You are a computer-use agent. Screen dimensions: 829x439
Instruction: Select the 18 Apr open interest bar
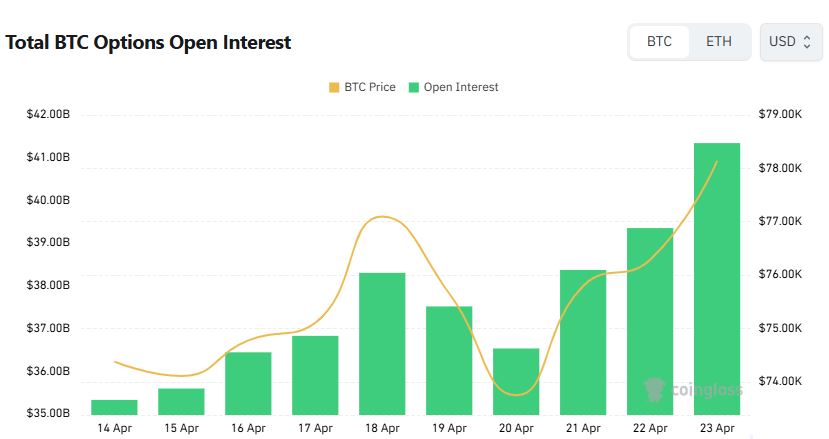(x=382, y=343)
